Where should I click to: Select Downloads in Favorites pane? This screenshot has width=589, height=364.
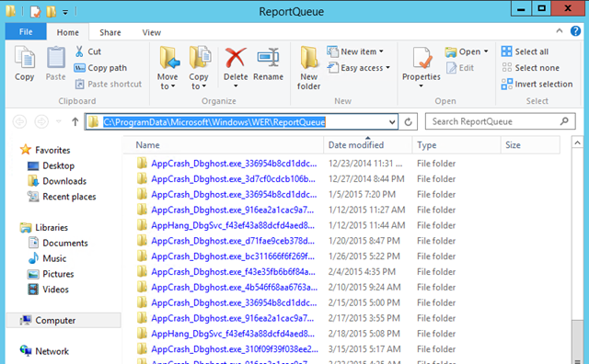click(x=64, y=181)
